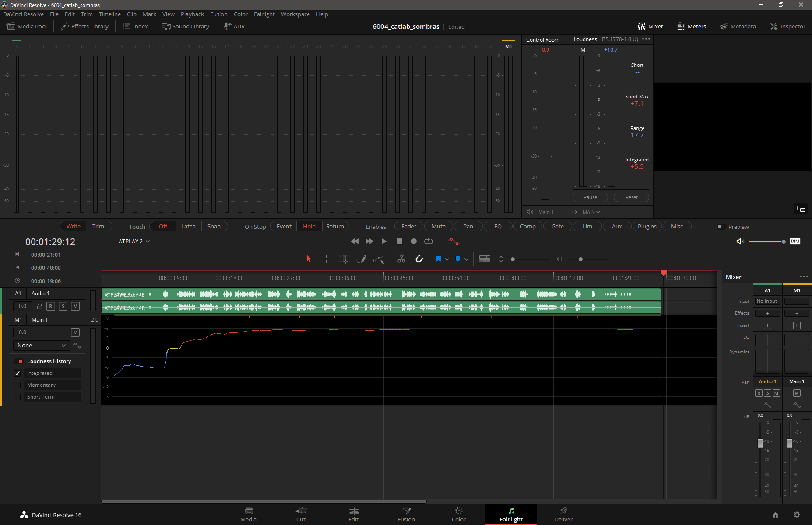Toggle the snapping magnet icon

[x=419, y=259]
